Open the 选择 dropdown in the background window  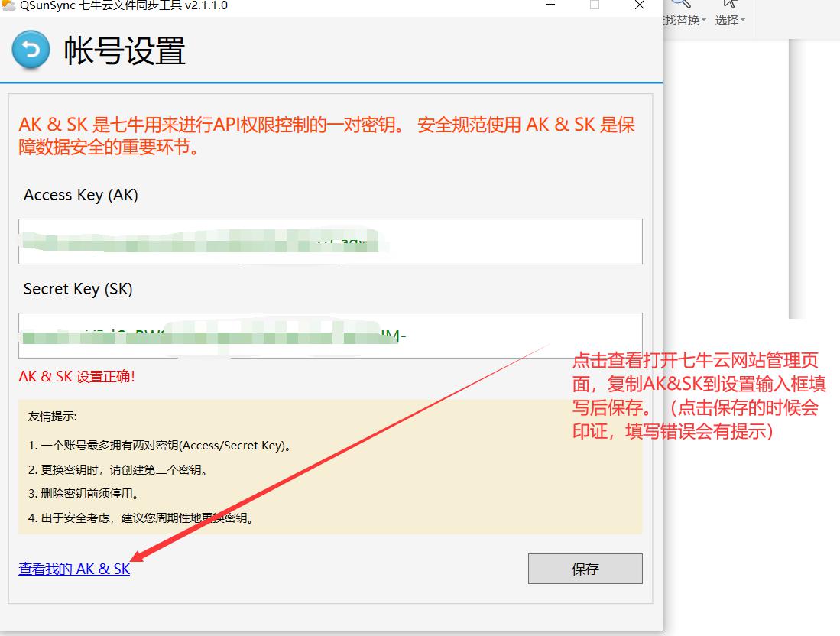tap(730, 21)
